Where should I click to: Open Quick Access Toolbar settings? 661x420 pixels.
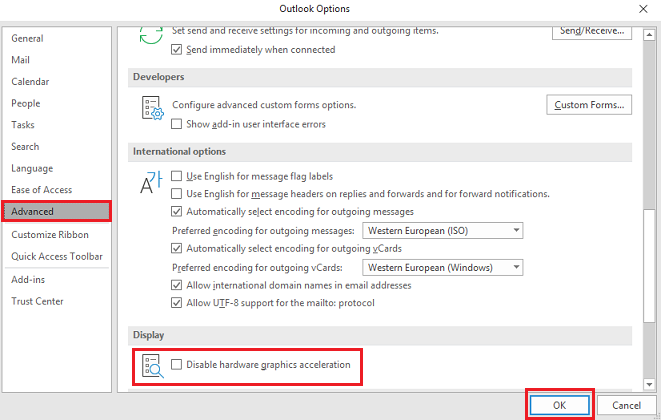(56, 256)
